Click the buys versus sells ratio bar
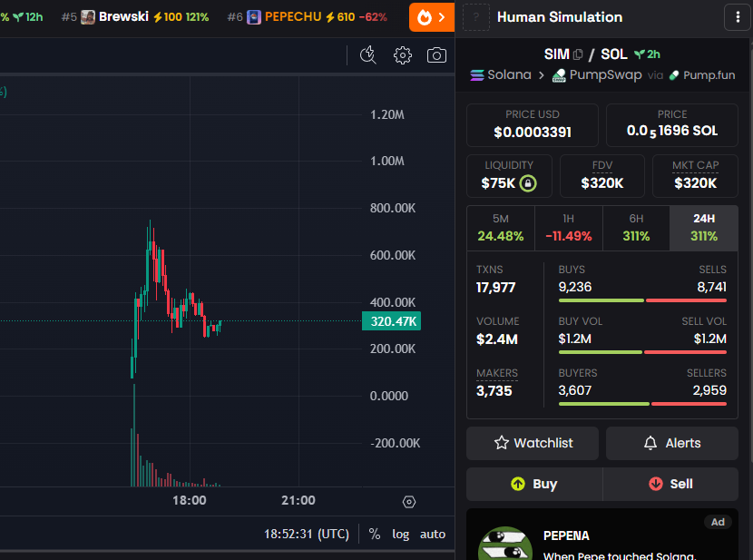 coord(642,300)
